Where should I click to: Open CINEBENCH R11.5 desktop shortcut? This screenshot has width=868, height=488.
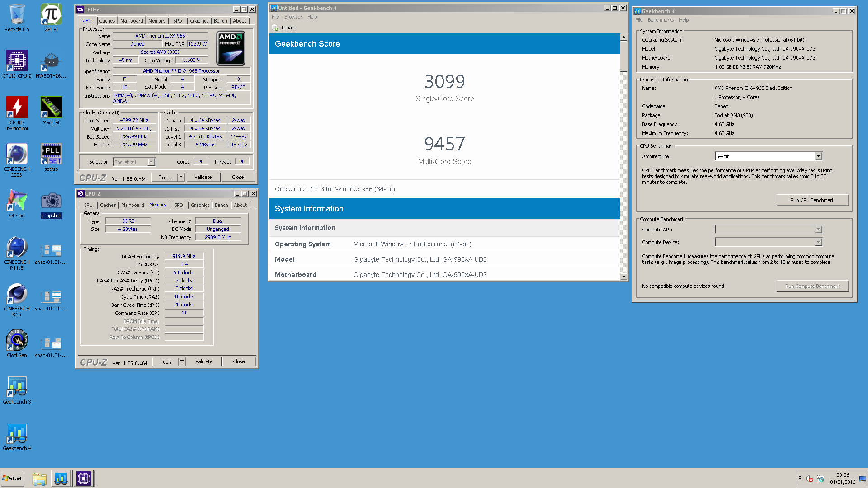point(17,253)
